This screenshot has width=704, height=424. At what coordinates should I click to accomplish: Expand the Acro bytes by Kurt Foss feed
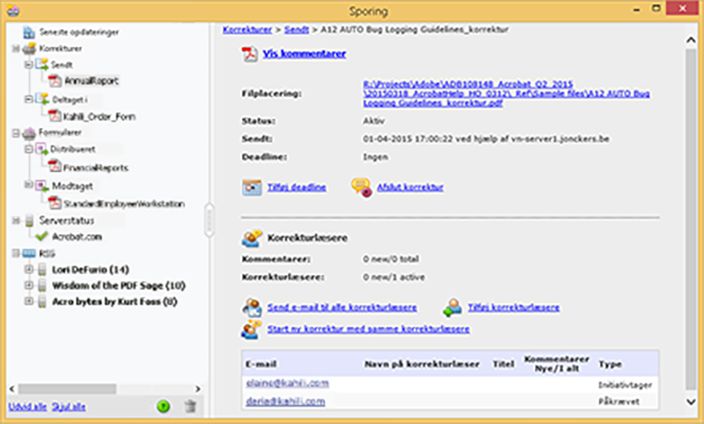[x=29, y=301]
